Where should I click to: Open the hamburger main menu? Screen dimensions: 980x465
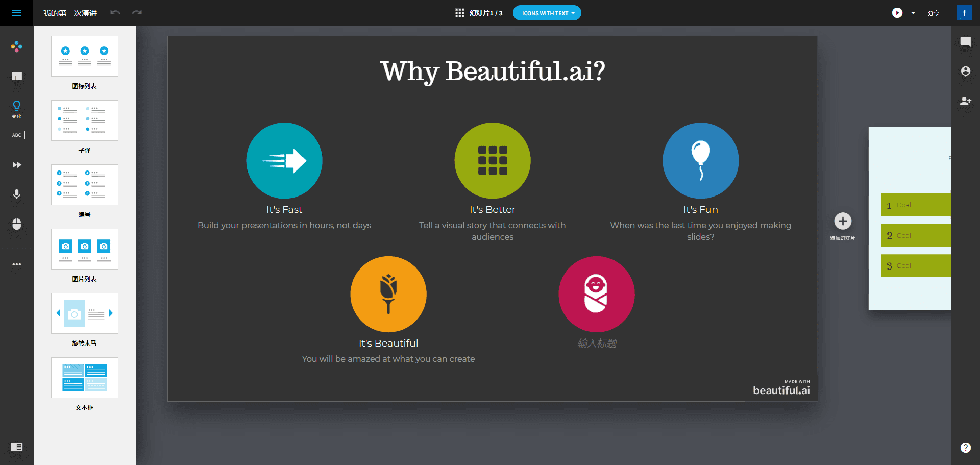point(16,13)
